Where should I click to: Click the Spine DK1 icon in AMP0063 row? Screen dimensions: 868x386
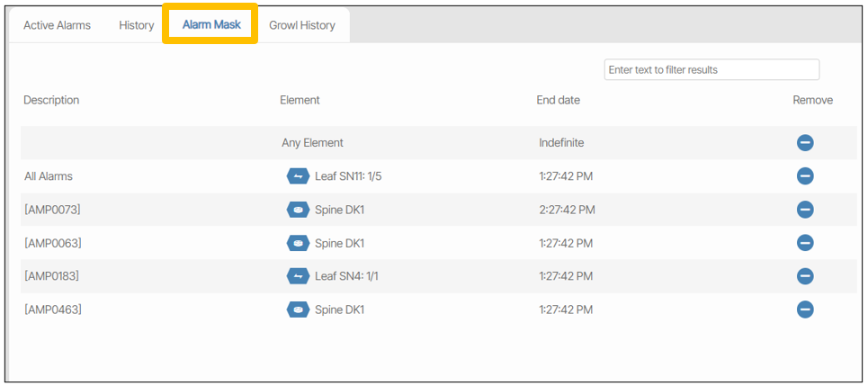(x=298, y=243)
